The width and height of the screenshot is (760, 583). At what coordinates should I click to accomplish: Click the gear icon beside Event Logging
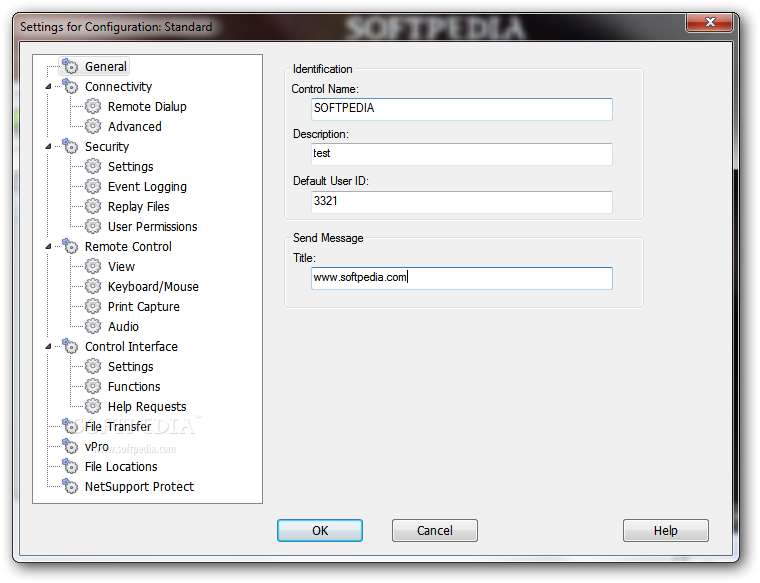click(93, 186)
